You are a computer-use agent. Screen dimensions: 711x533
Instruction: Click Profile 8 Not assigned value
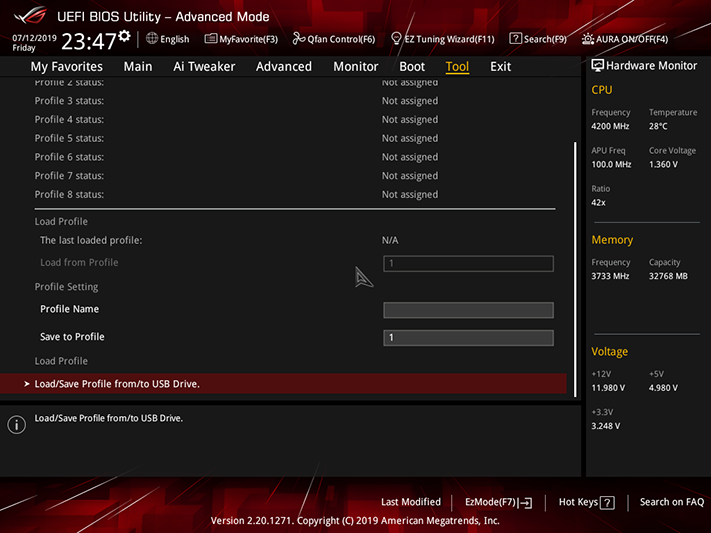pos(410,194)
